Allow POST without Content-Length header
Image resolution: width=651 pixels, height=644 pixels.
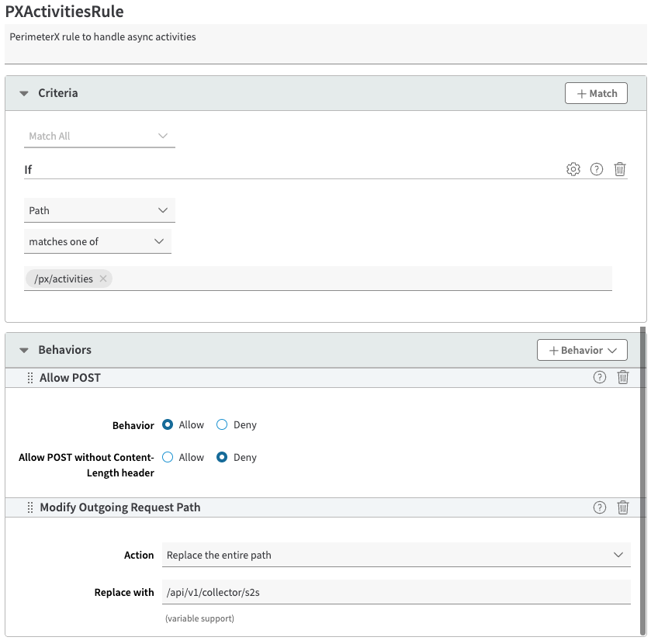point(168,458)
